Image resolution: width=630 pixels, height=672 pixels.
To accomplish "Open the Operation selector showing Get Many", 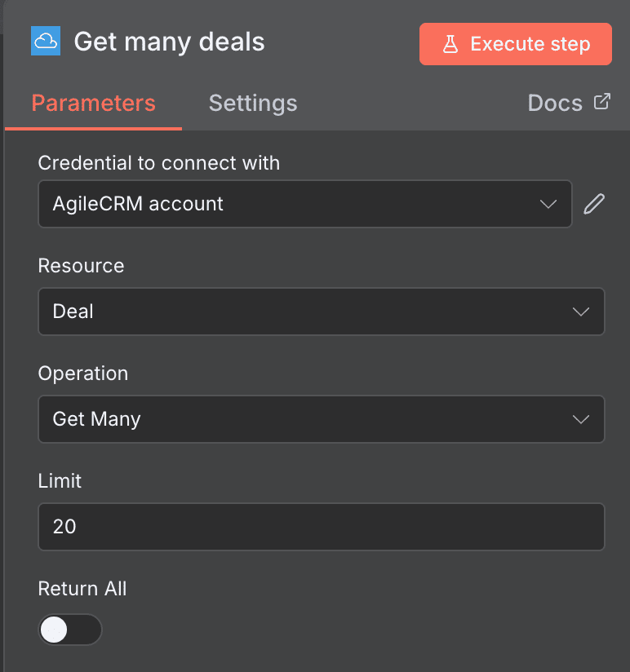I will (x=321, y=419).
